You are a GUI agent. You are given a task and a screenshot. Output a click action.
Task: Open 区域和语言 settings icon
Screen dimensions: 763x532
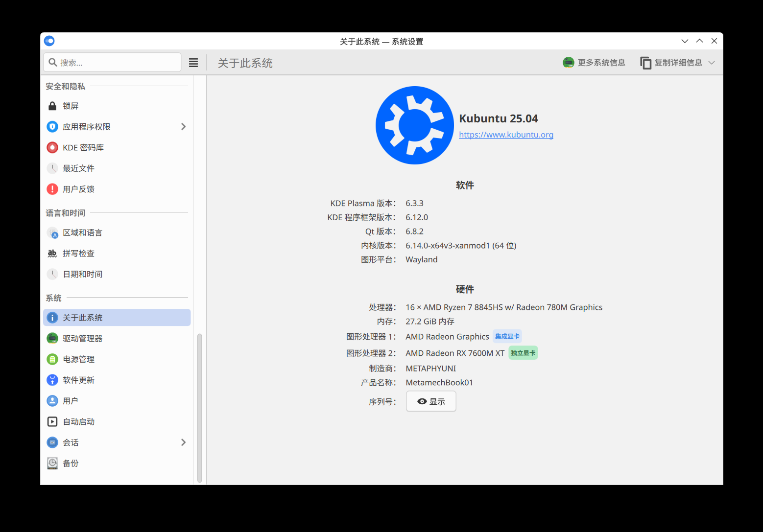point(52,233)
